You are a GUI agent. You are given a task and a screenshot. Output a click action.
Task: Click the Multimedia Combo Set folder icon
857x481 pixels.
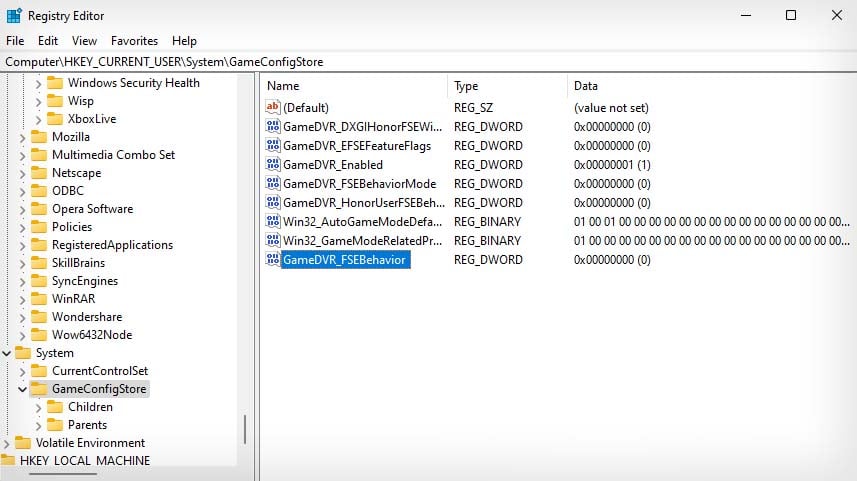39,155
